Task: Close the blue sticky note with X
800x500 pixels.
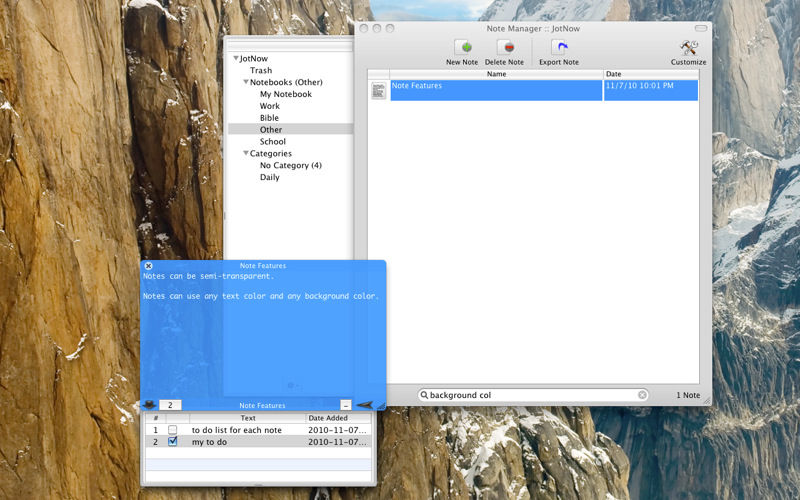Action: (149, 266)
